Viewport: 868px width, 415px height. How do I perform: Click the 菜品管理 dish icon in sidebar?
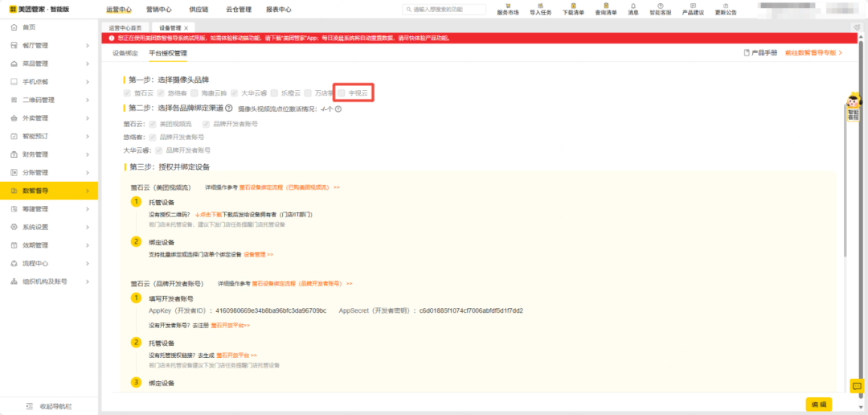point(14,64)
